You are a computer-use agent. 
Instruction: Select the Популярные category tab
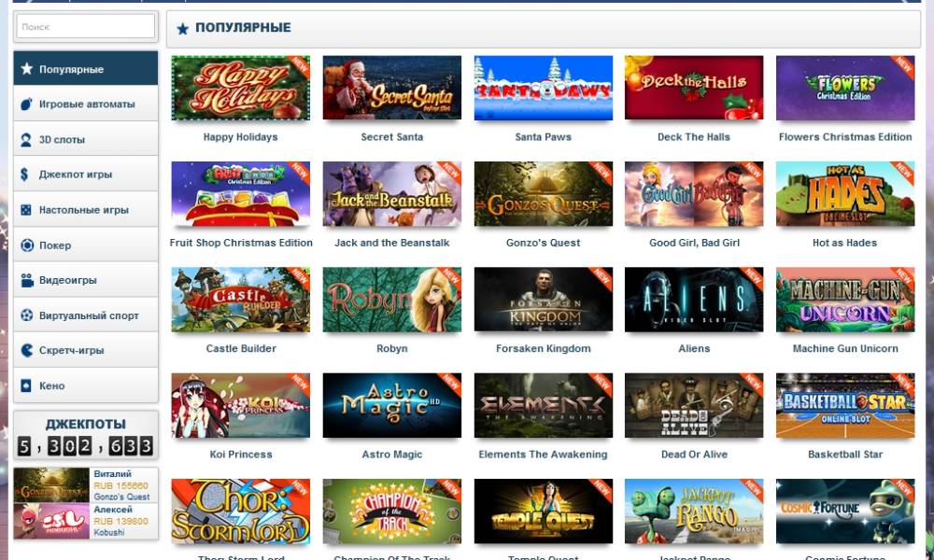86,68
